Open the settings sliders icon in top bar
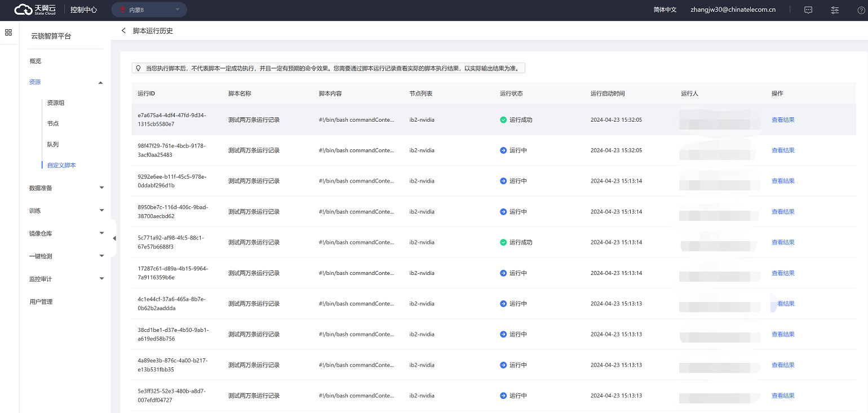The width and height of the screenshot is (868, 413). (835, 10)
